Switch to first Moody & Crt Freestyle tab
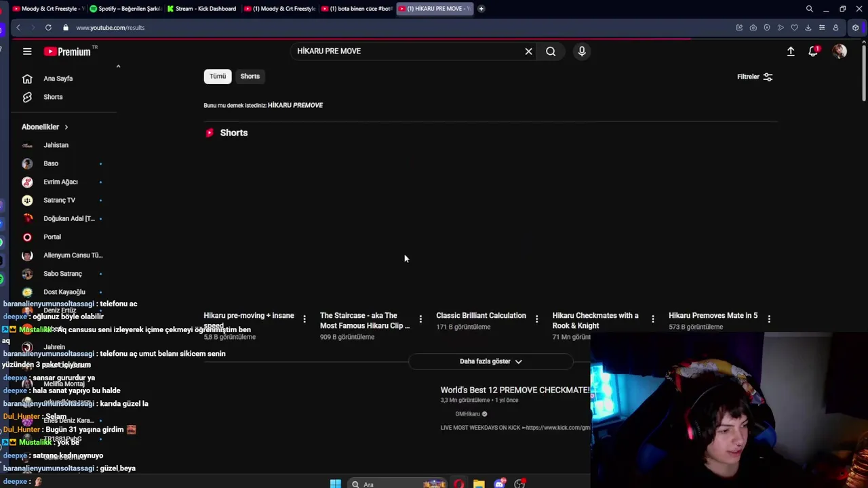Viewport: 868px width, 488px height. coord(48,9)
